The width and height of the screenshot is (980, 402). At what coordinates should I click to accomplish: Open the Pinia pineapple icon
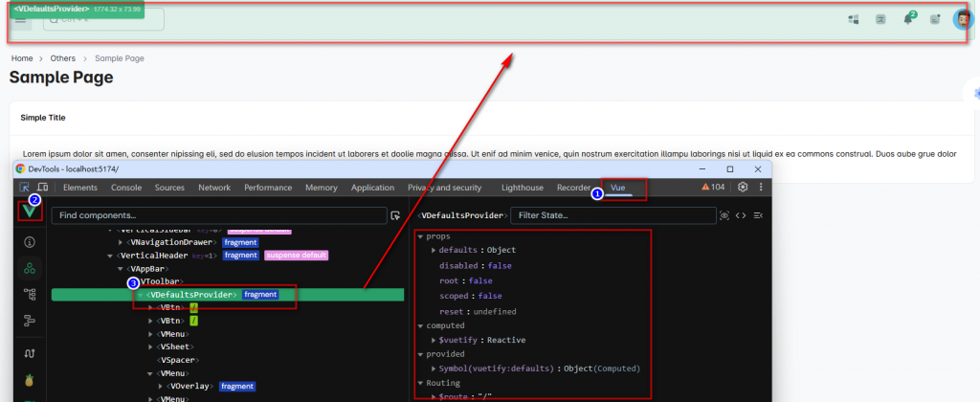[x=30, y=379]
